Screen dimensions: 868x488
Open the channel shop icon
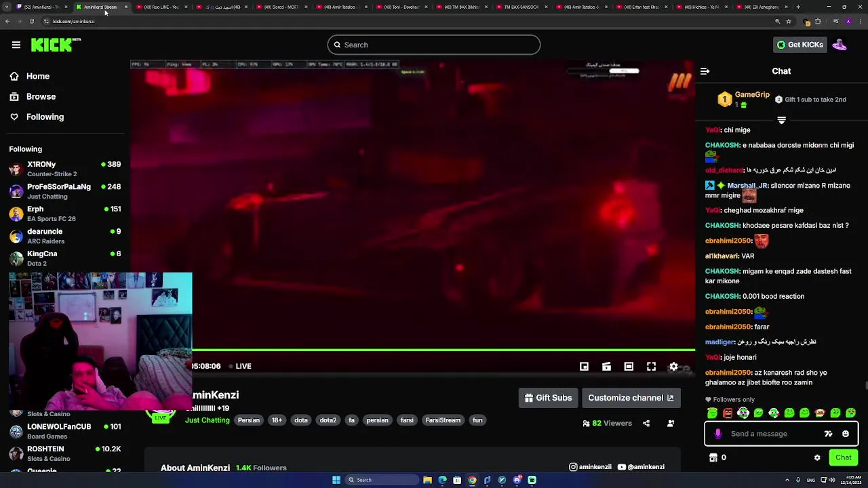[x=713, y=457]
